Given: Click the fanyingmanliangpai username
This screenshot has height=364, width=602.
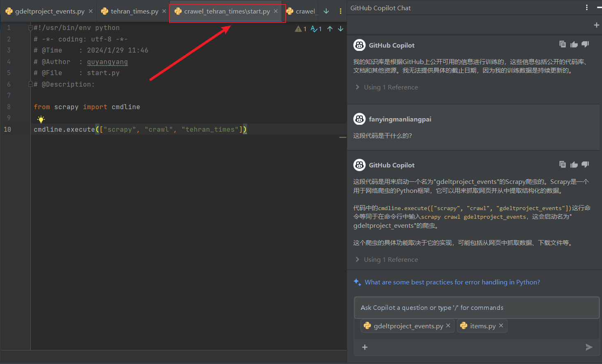Looking at the screenshot, I should (400, 119).
